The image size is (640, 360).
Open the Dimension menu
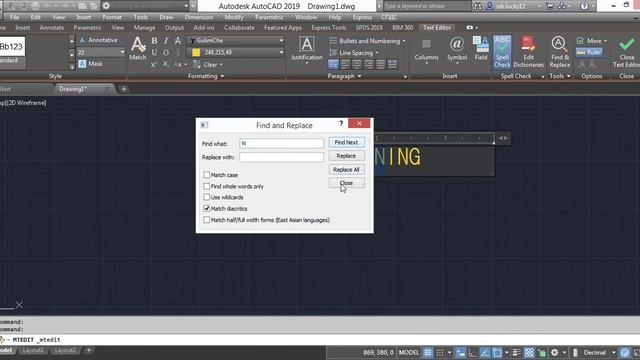(198, 17)
